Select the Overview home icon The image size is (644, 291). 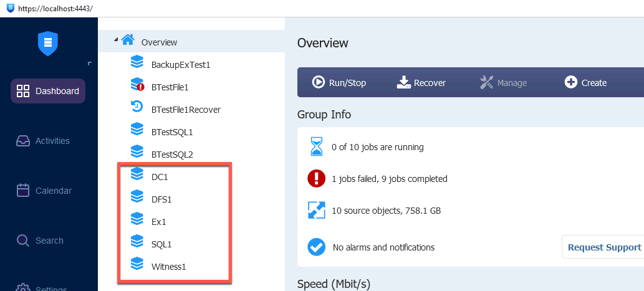[x=128, y=39]
